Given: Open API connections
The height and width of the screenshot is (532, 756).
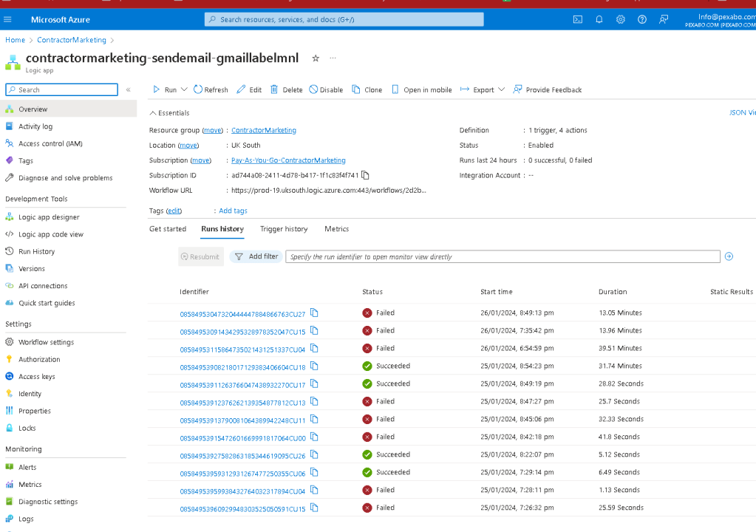Looking at the screenshot, I should click(43, 286).
